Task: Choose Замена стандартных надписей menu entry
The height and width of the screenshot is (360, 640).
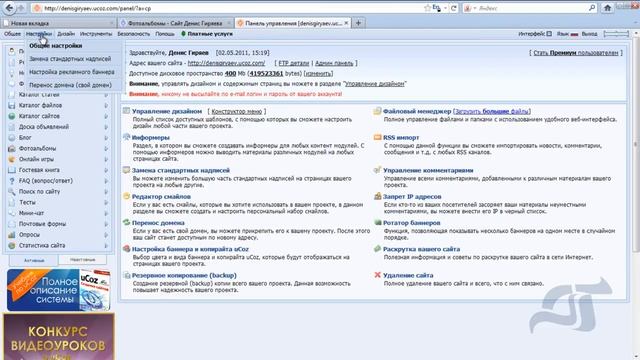Action: (x=70, y=59)
